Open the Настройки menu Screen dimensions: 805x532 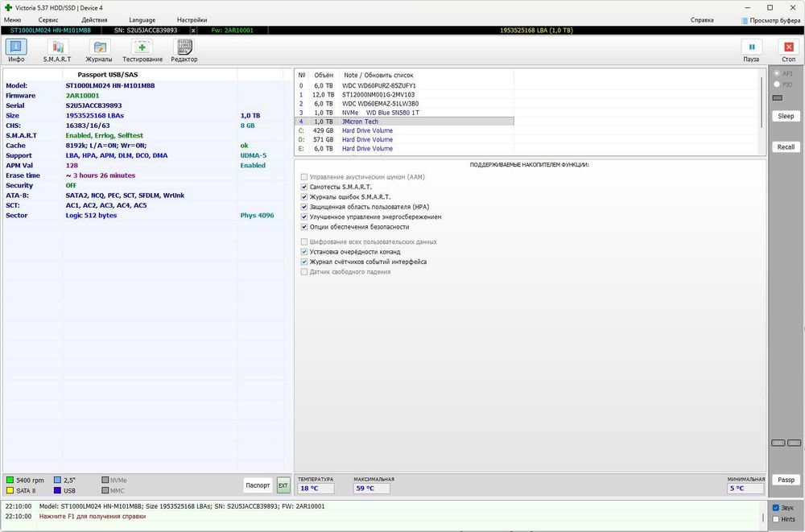[x=192, y=20]
